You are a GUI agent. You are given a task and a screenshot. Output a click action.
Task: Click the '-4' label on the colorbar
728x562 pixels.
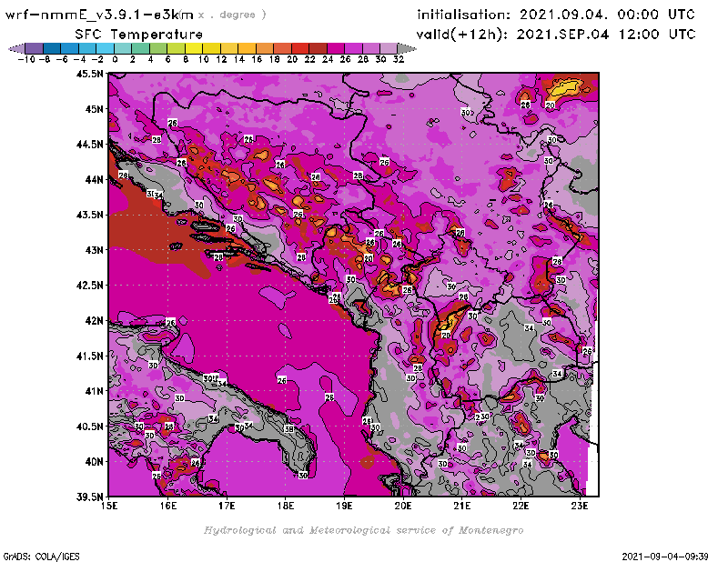pos(79,59)
